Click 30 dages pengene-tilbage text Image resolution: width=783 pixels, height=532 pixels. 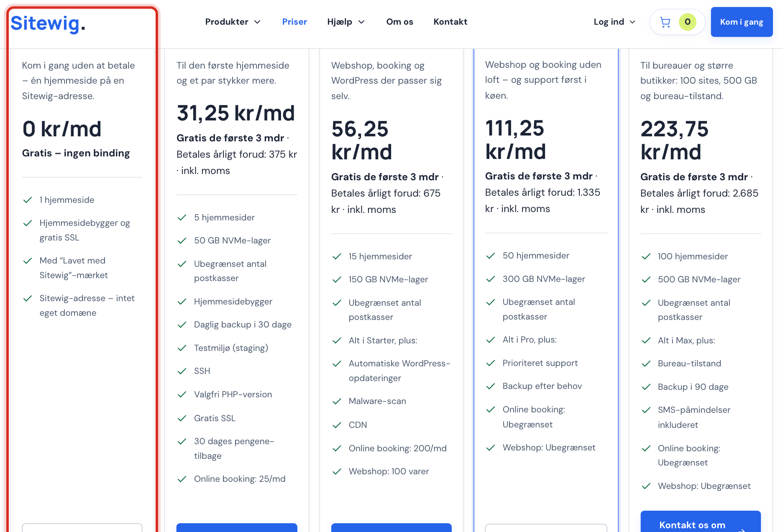point(234,448)
